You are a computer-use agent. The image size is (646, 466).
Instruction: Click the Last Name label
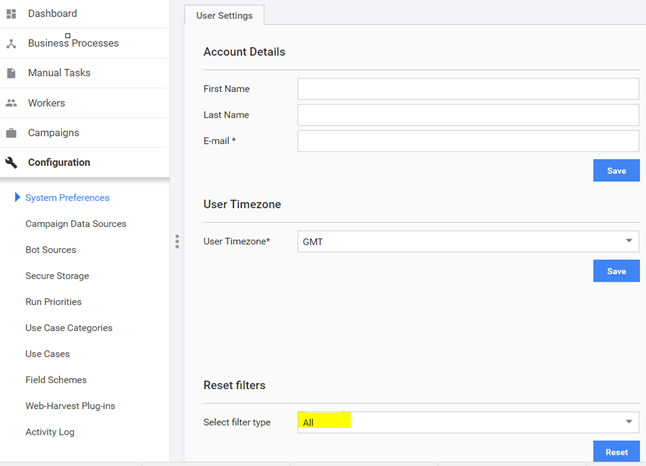(226, 115)
